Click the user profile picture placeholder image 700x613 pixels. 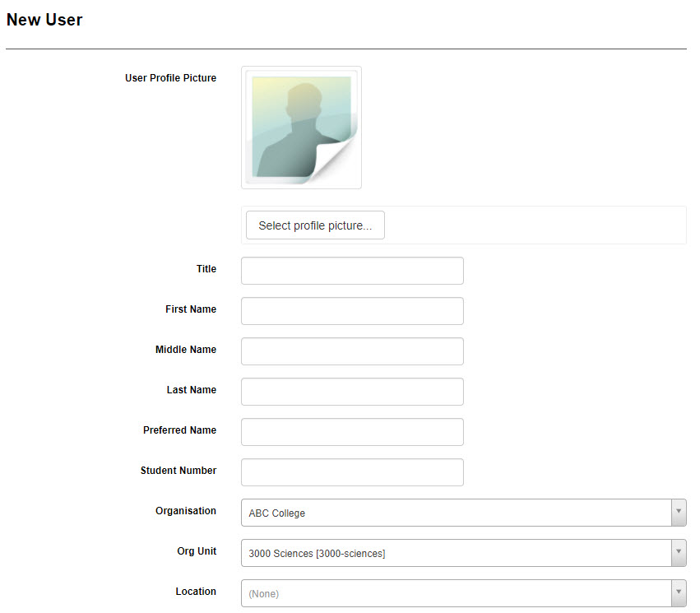(301, 128)
